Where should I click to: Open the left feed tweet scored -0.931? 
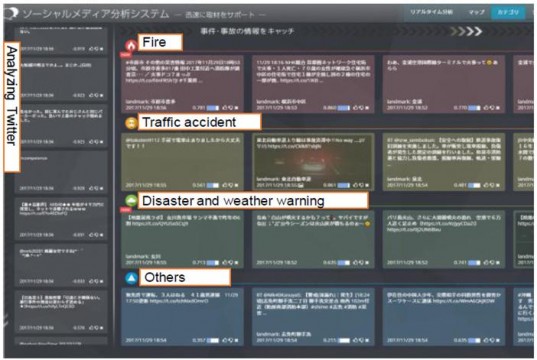pyautogui.click(x=61, y=218)
